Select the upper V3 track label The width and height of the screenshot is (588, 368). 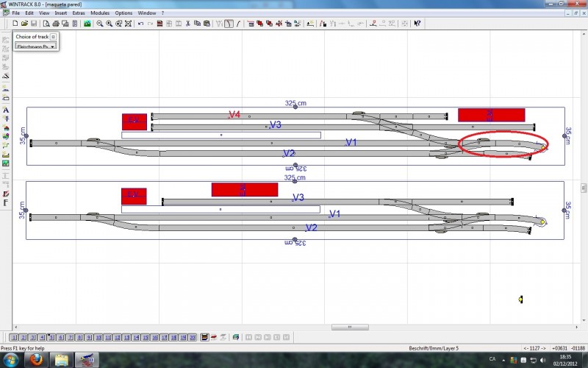pos(275,125)
